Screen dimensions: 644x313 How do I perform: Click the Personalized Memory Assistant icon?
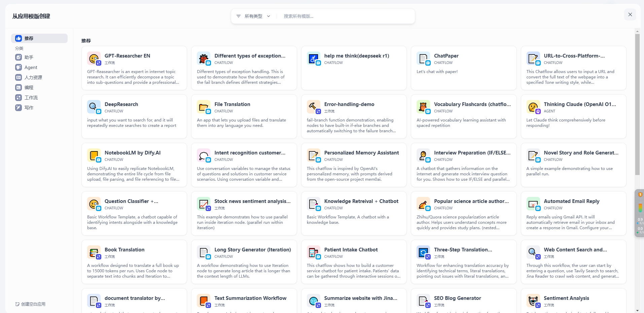[x=314, y=155]
